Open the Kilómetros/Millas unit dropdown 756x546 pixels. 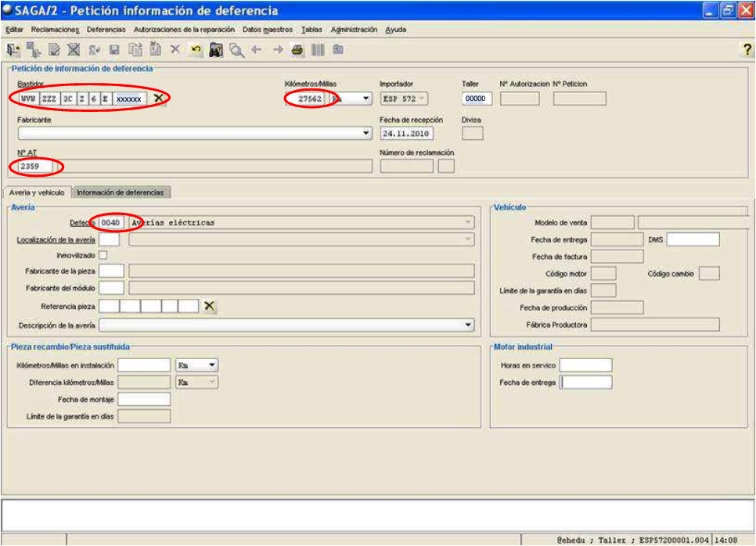click(366, 99)
